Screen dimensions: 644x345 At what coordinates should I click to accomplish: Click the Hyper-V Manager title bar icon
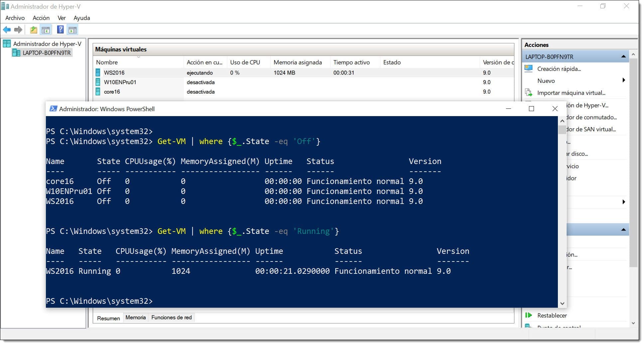click(x=5, y=6)
